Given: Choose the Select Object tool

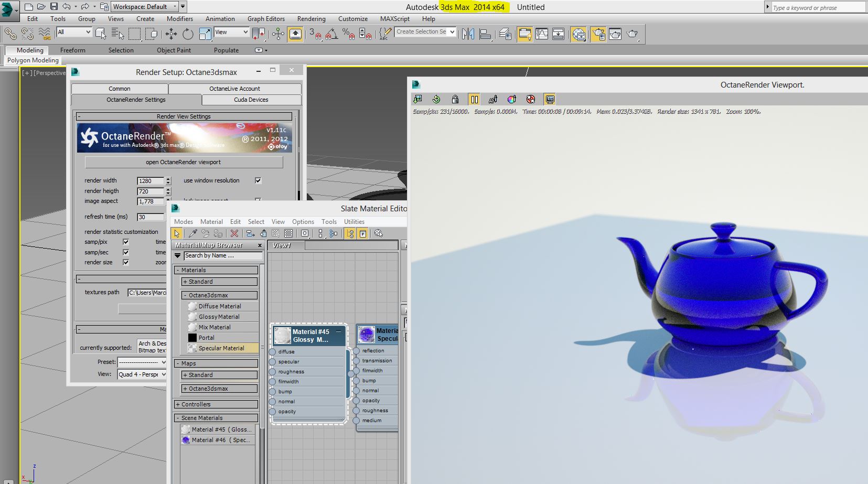Looking at the screenshot, I should pos(101,34).
